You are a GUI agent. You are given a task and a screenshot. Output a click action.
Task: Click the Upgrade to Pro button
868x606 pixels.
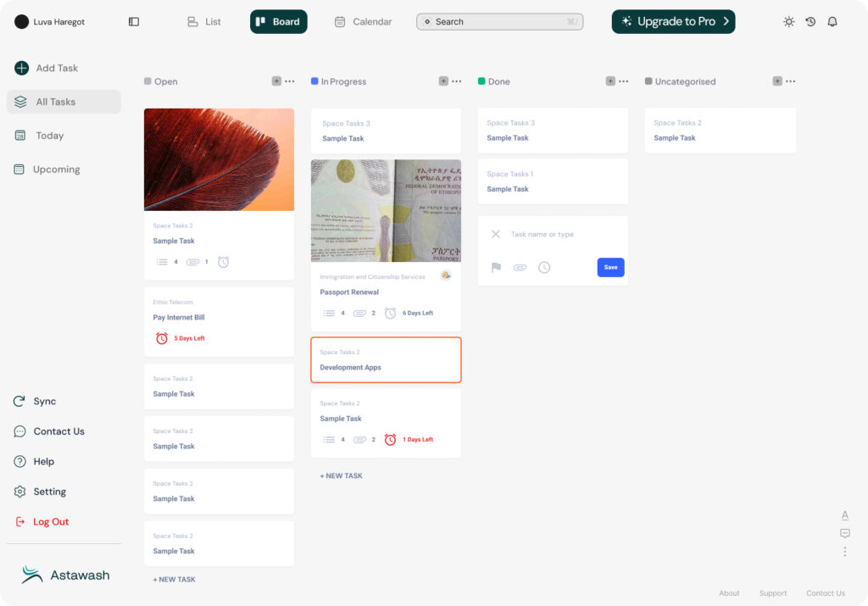(x=673, y=22)
